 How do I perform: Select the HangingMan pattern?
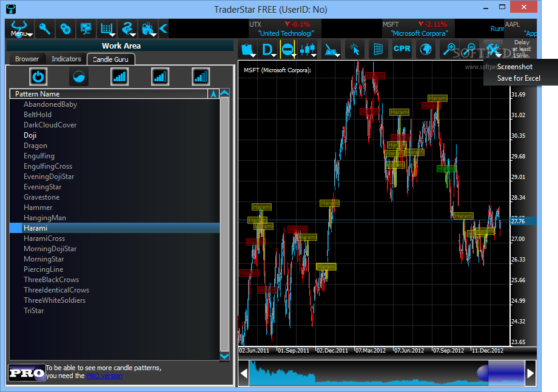(115, 218)
